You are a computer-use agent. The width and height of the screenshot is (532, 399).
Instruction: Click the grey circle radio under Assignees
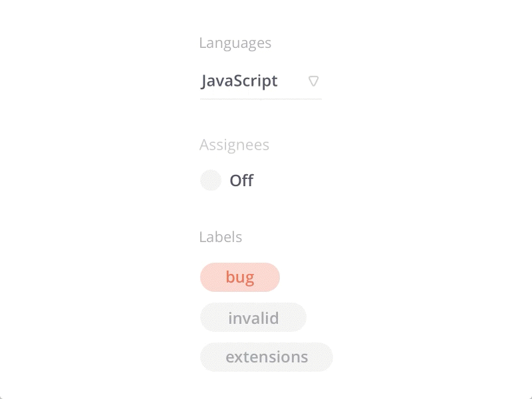click(x=211, y=180)
